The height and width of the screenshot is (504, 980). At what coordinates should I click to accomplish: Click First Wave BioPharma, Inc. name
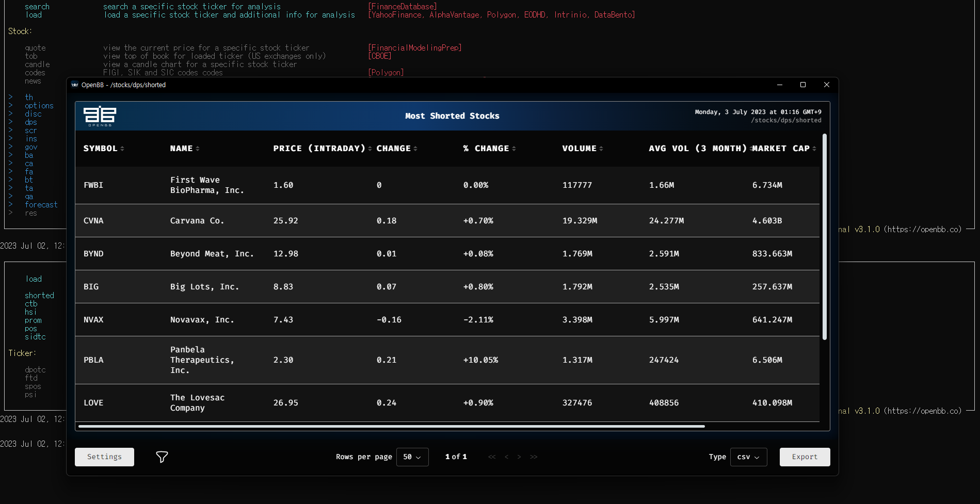click(x=207, y=185)
